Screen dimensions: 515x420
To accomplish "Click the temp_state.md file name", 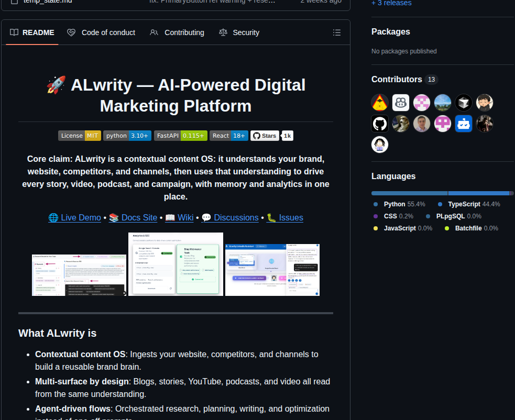I will [48, 2].
